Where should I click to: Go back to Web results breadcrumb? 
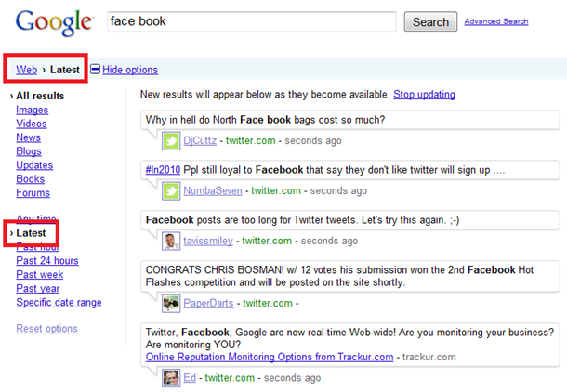[26, 70]
